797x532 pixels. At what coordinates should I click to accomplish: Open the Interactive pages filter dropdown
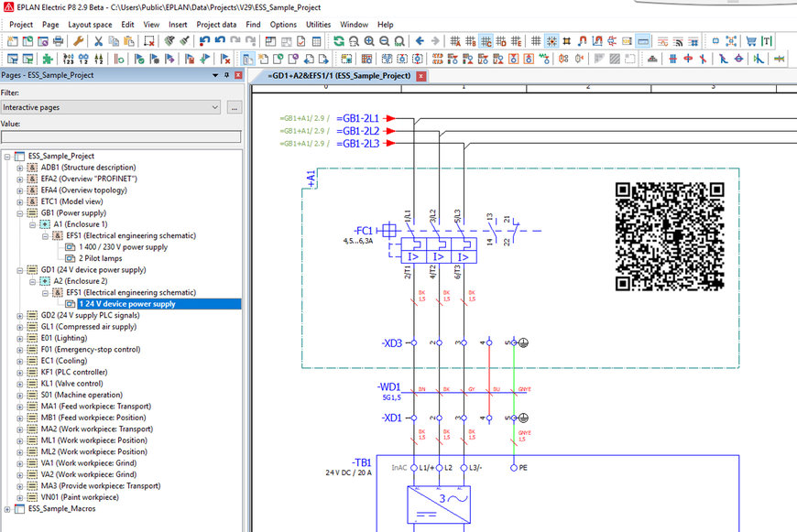(215, 107)
